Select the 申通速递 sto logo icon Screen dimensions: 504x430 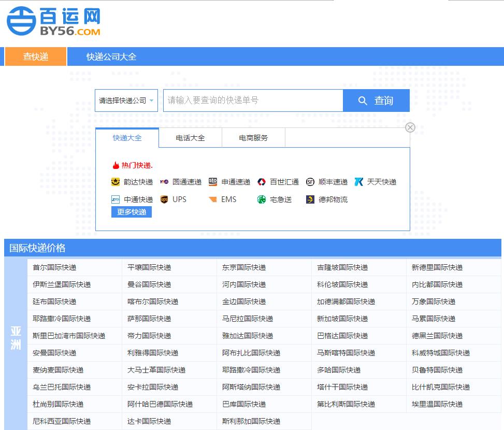point(213,182)
